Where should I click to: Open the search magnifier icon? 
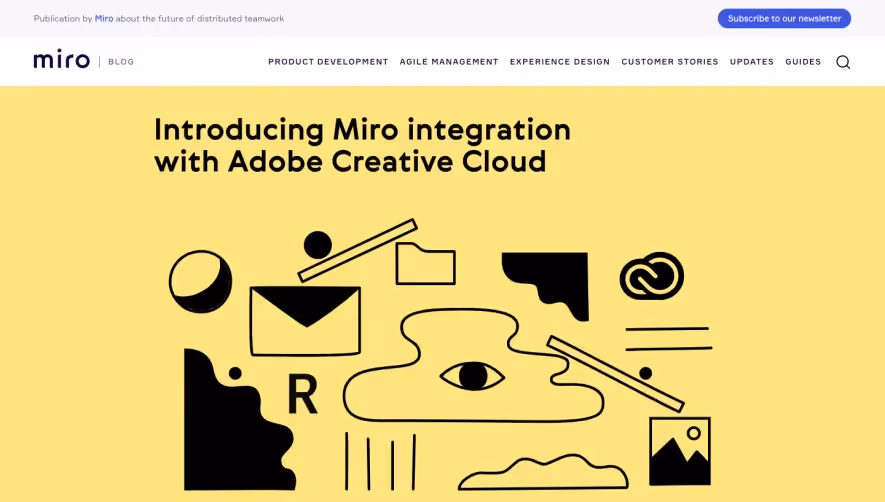point(843,62)
